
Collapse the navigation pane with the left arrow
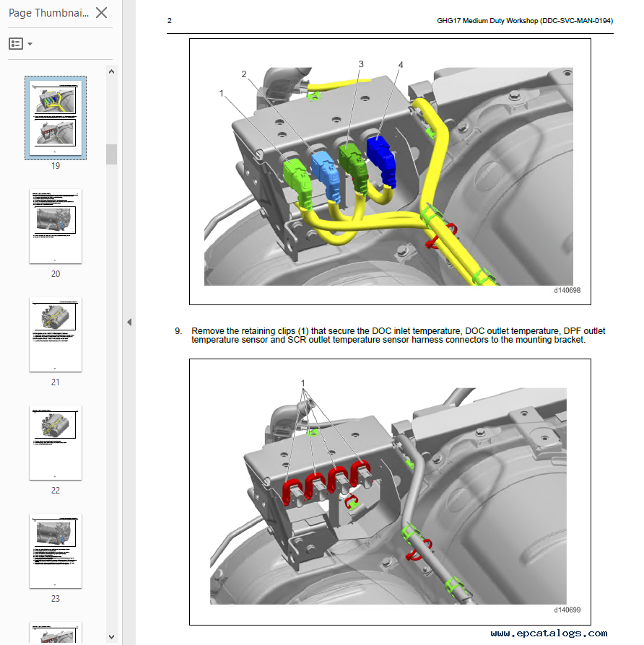(x=129, y=322)
